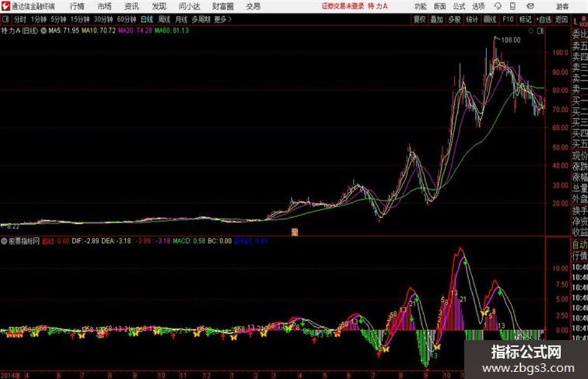588x379 pixels.
Task: Expand main chart indicator dropdown beside 特力A
Action: point(44,30)
